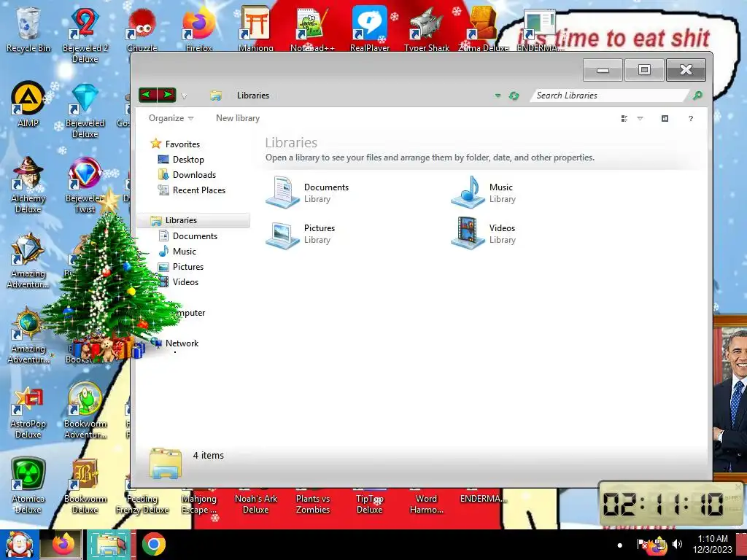Select Firefox desktop shortcut
This screenshot has width=747, height=560.
click(198, 29)
